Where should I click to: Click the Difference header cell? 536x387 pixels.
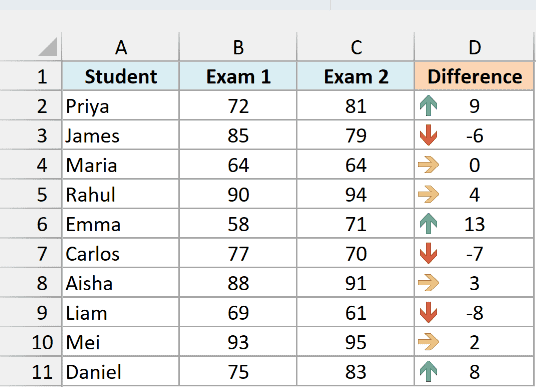[x=474, y=76]
